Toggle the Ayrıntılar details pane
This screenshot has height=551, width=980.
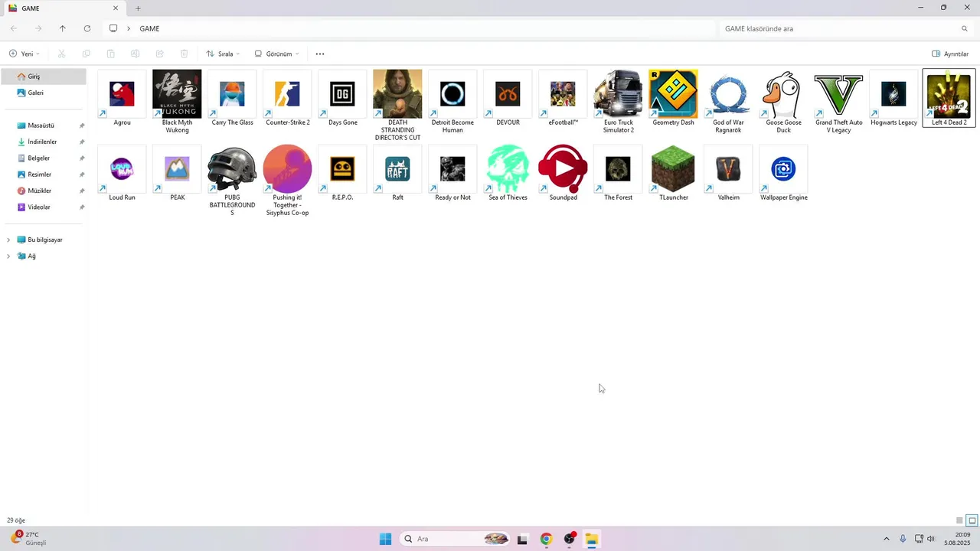(950, 54)
